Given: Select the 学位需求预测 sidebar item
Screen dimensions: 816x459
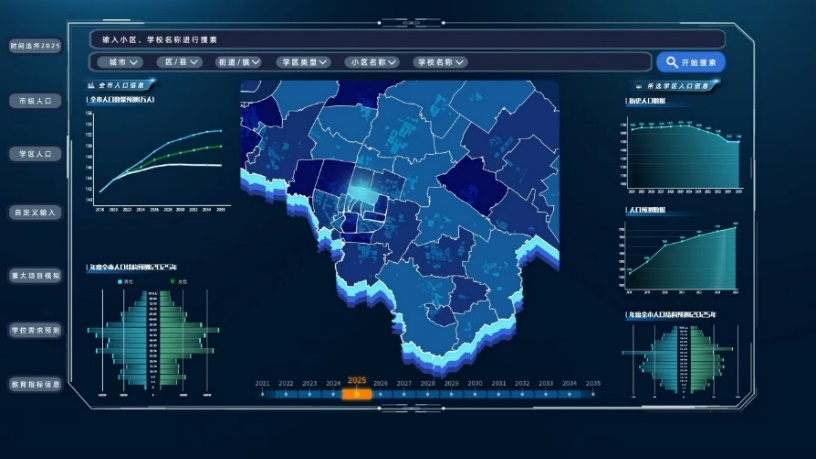Looking at the screenshot, I should pos(35,329).
